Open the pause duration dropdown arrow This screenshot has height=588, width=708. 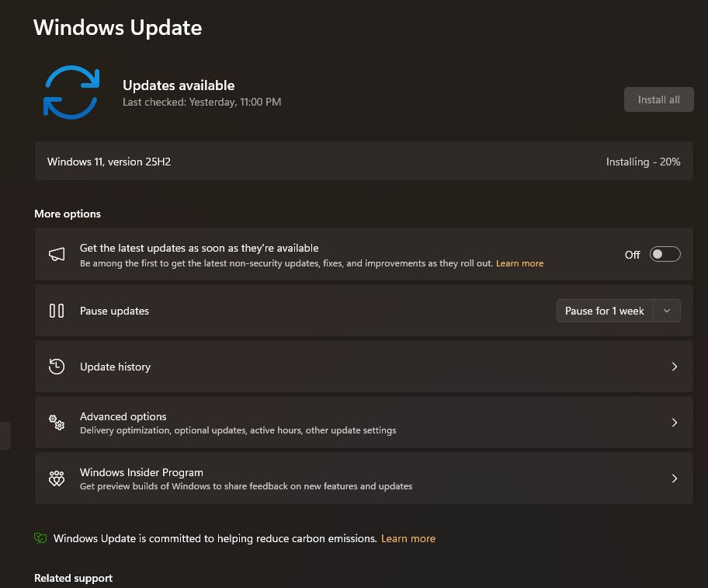coord(667,311)
